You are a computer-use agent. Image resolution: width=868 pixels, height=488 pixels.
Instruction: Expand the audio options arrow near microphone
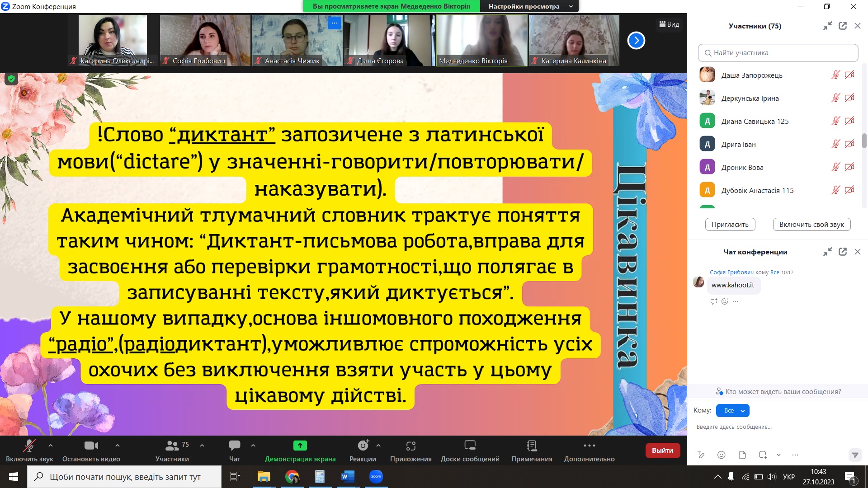tap(51, 445)
